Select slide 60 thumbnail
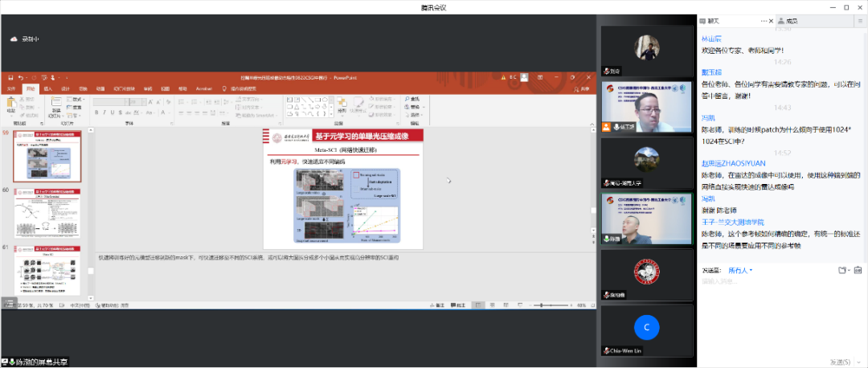868x368 pixels. click(47, 214)
